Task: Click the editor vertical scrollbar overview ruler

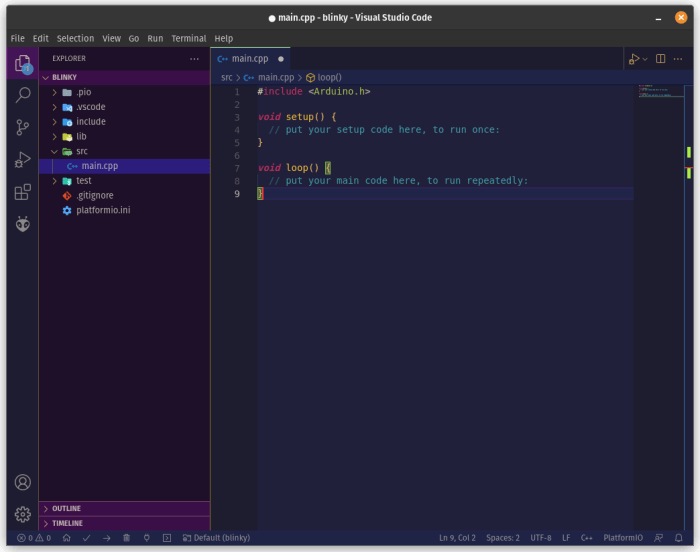Action: click(689, 307)
